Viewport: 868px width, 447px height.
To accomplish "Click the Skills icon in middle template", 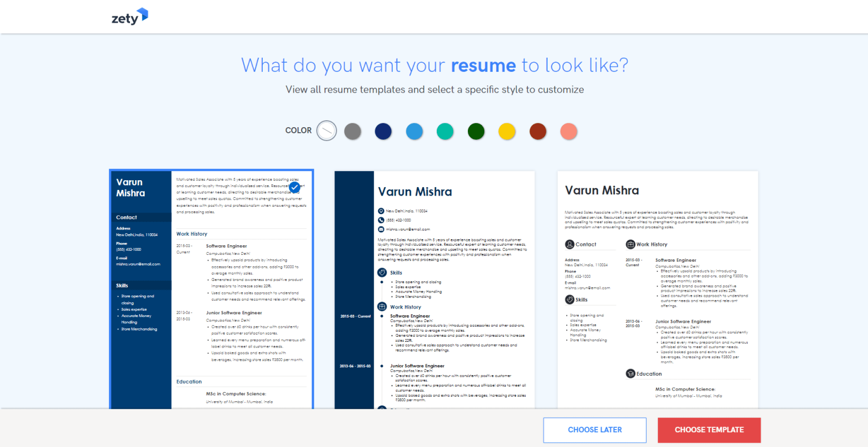I will click(382, 272).
